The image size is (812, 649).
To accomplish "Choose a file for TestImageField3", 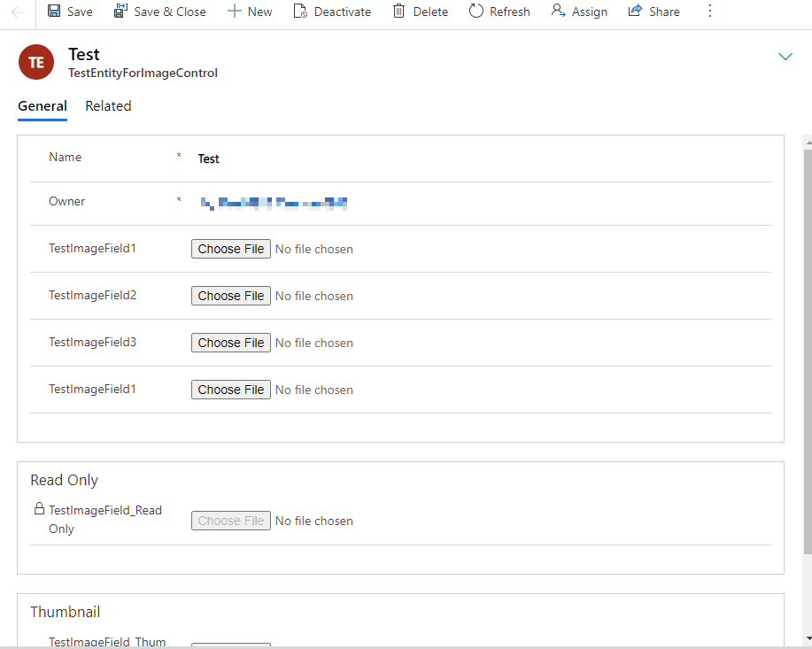I will tap(231, 344).
